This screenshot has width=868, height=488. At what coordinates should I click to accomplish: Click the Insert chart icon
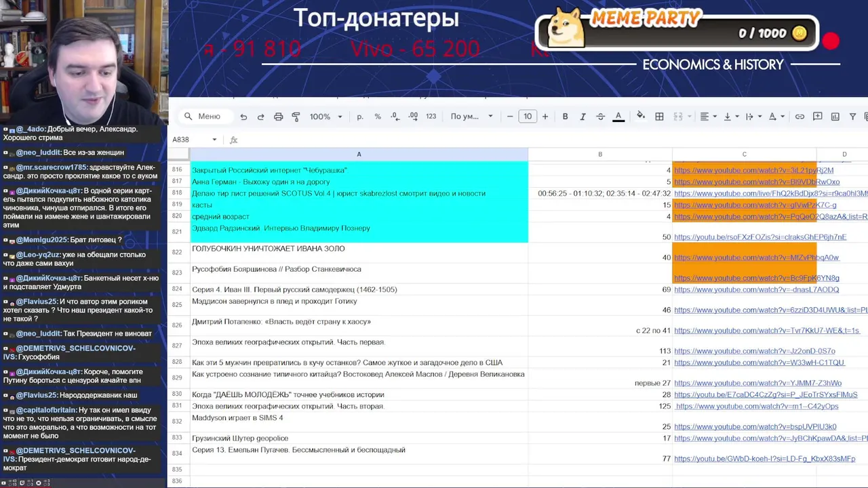coord(835,117)
